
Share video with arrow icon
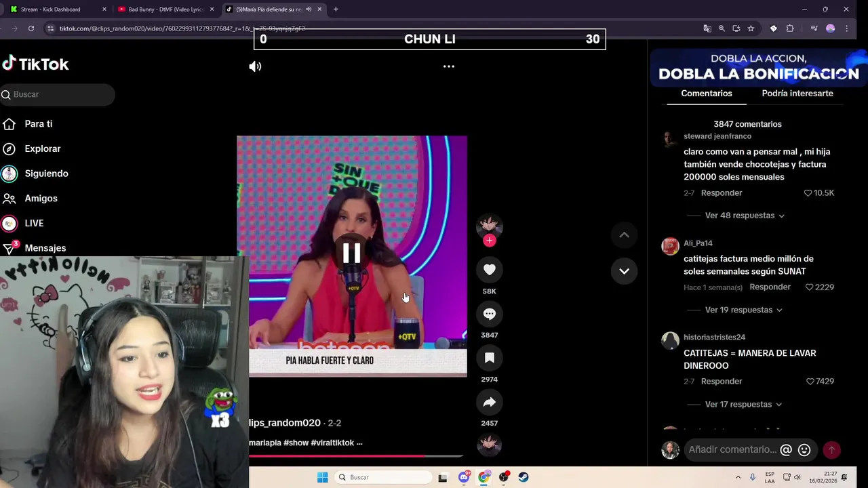pyautogui.click(x=489, y=402)
